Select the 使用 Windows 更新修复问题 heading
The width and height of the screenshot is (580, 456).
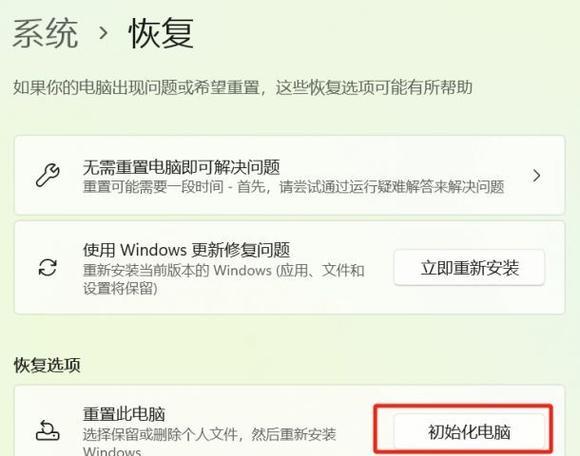click(186, 250)
